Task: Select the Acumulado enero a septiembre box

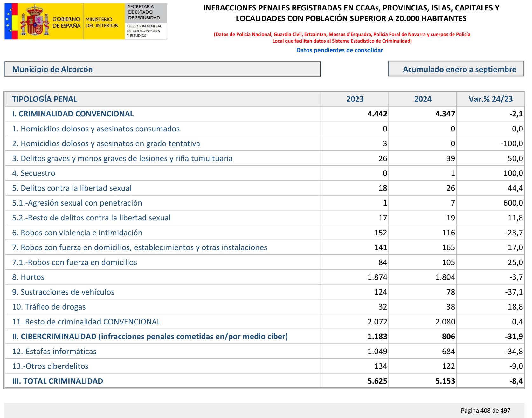Action: (x=456, y=69)
